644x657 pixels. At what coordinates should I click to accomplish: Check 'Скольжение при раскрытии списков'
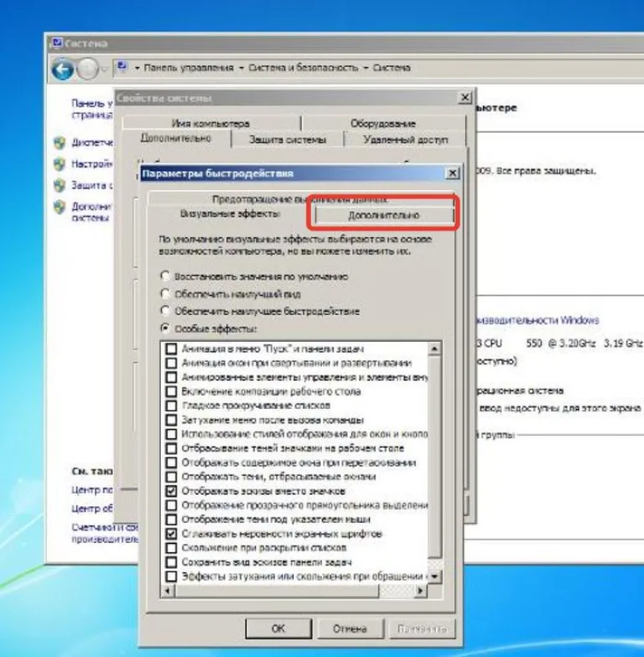coord(171,548)
